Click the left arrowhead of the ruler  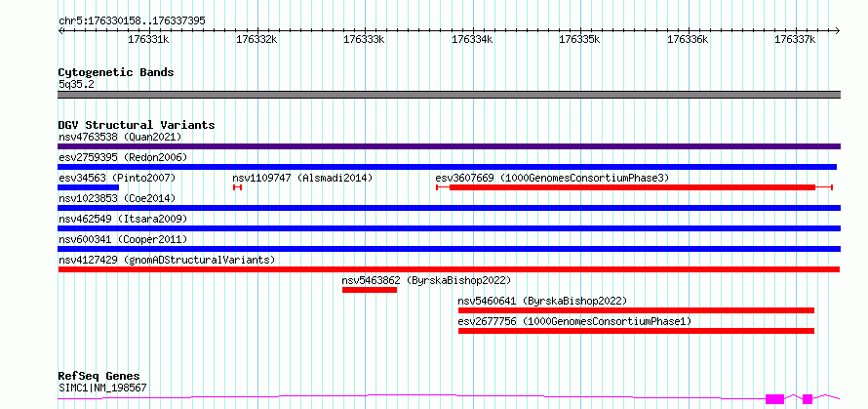[x=60, y=31]
